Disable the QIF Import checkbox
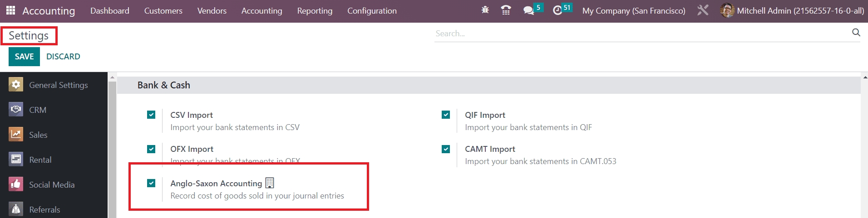This screenshot has height=218, width=868. click(446, 115)
